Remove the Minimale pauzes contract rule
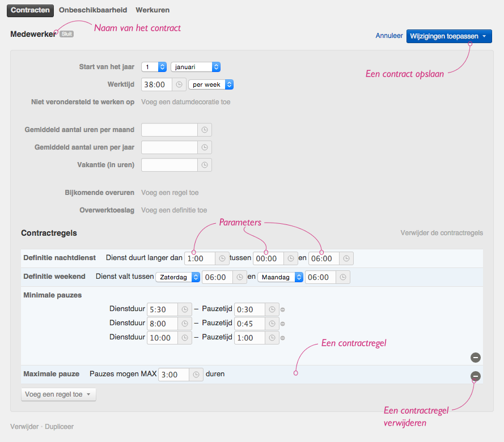 coord(476,358)
